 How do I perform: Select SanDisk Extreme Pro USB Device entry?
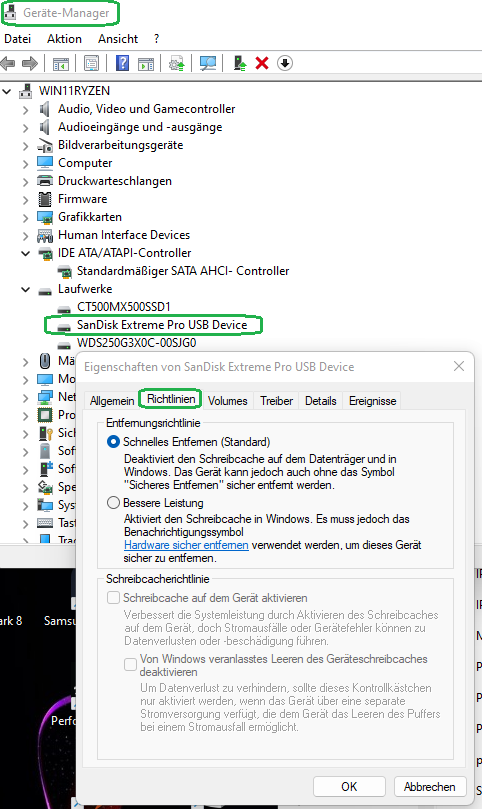162,325
